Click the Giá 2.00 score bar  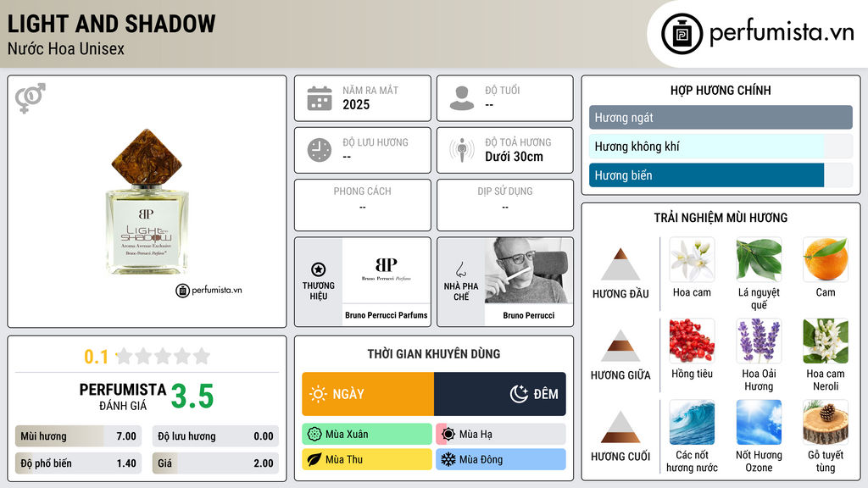215,463
